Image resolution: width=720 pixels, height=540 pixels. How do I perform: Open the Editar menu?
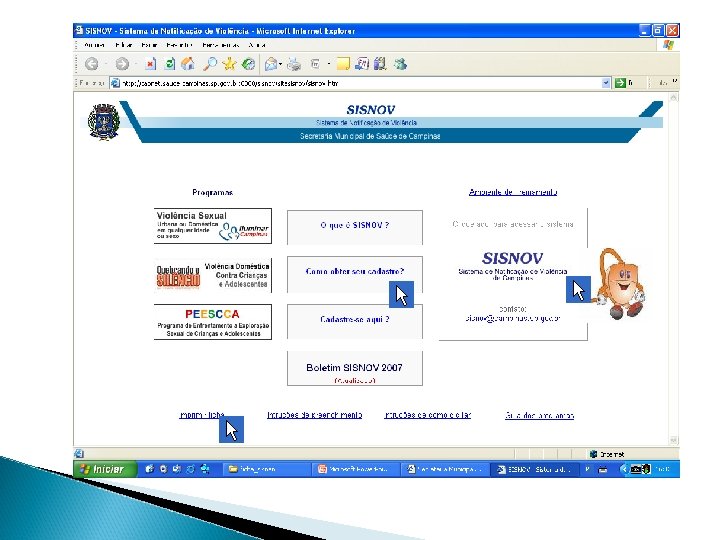[x=124, y=45]
